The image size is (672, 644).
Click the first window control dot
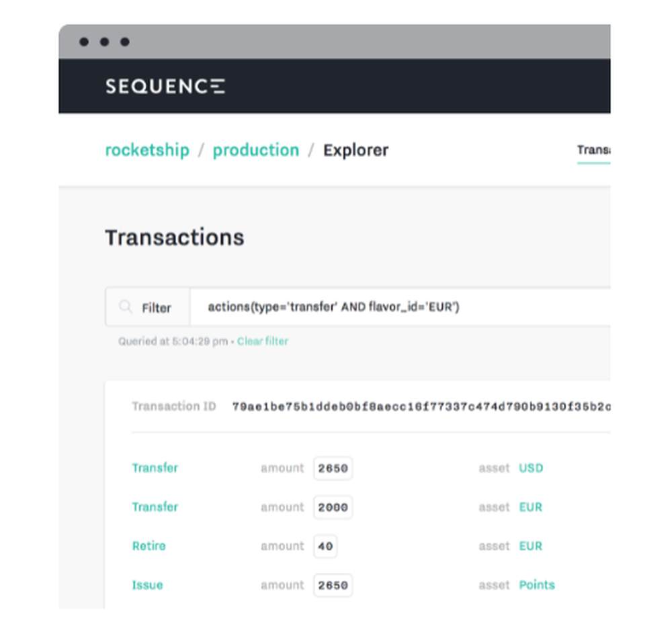coord(84,42)
